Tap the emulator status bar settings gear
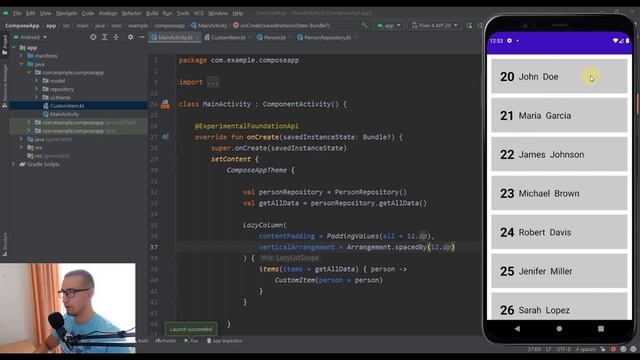This screenshot has height=360, width=640. coord(509,41)
